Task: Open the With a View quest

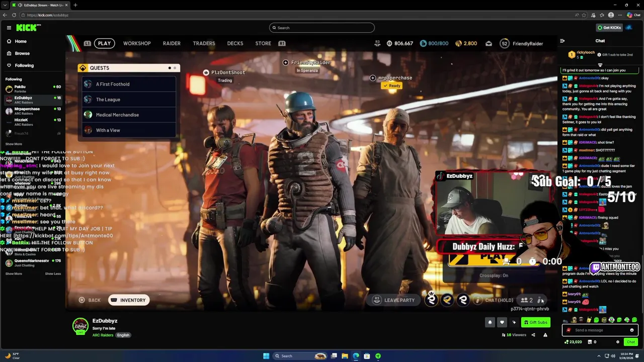Action: coord(129,130)
